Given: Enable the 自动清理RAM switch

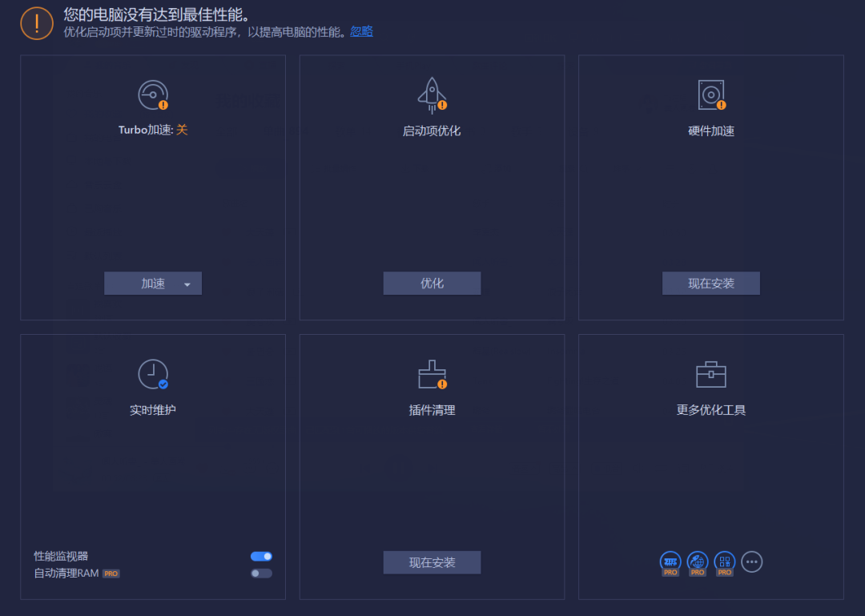Looking at the screenshot, I should click(261, 574).
